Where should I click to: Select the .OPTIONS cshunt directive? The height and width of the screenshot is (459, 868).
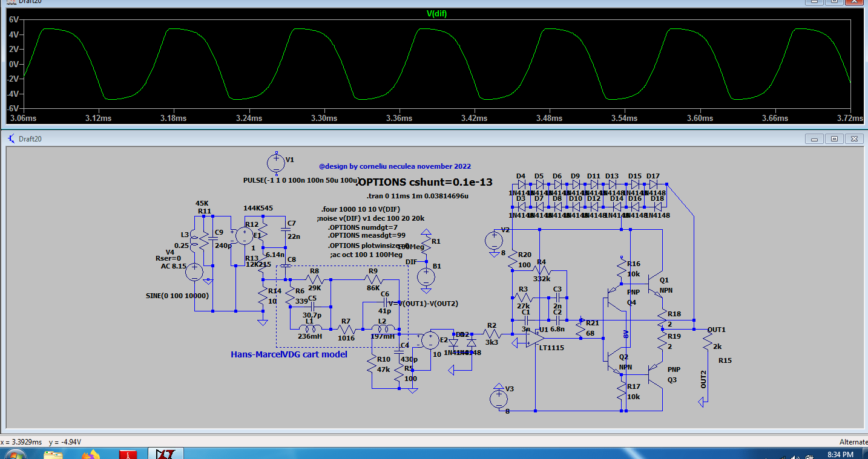click(424, 182)
